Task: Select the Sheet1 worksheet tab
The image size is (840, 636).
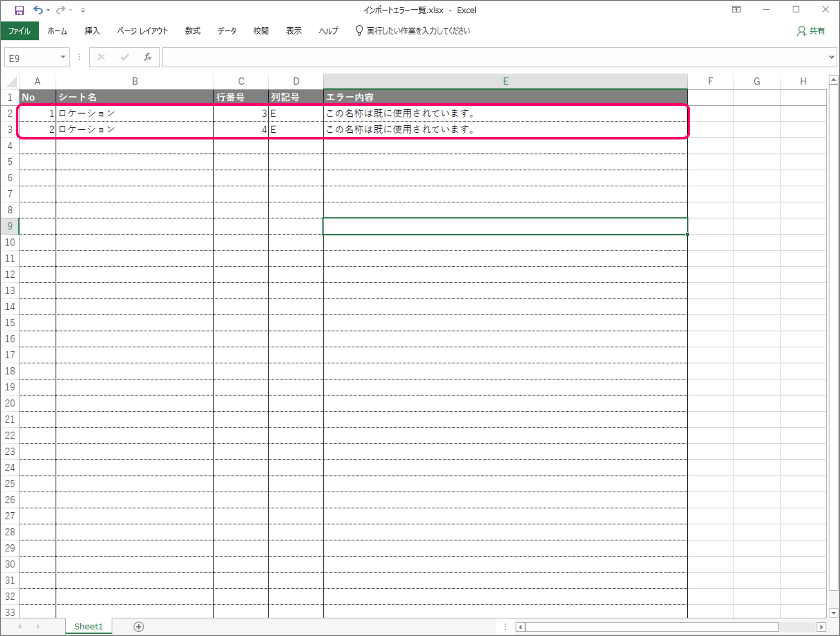Action: pyautogui.click(x=88, y=626)
